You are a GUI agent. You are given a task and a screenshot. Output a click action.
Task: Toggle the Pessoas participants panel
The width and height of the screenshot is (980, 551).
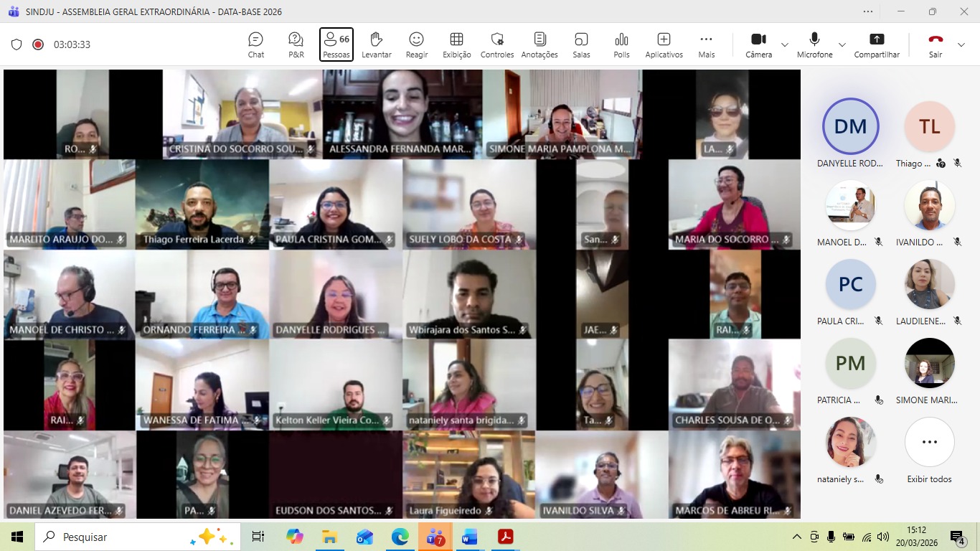tap(336, 44)
